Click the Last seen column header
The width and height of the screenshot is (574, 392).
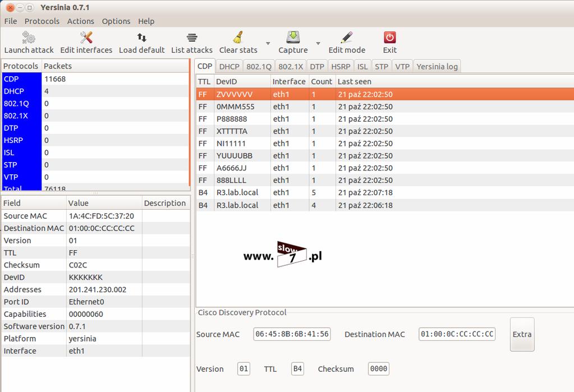click(454, 81)
